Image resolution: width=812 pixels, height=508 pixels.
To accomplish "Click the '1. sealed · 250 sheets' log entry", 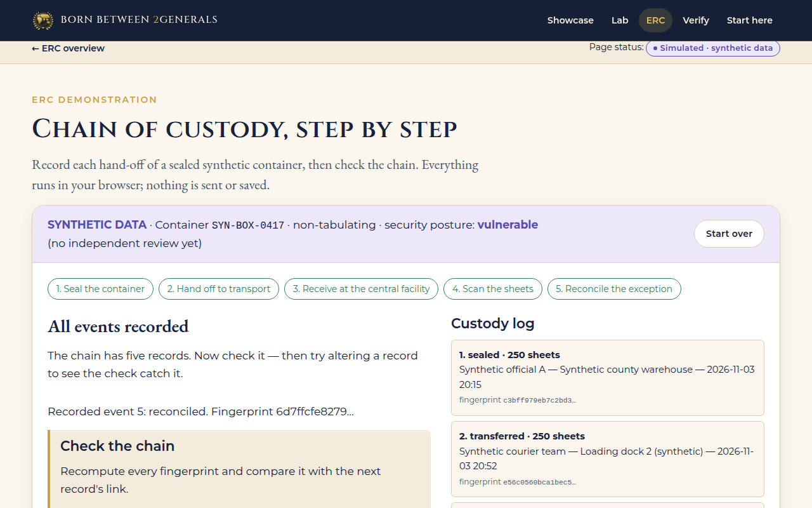I will pyautogui.click(x=608, y=378).
